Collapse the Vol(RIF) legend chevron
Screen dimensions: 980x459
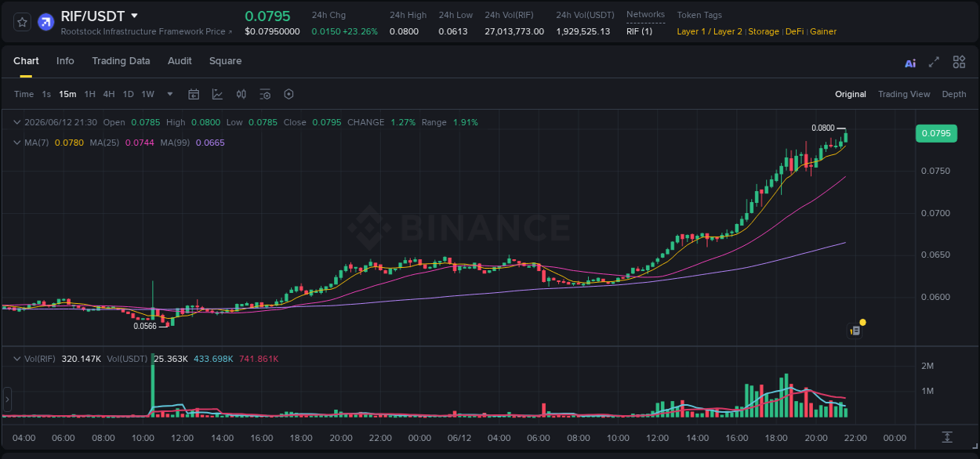coord(17,359)
